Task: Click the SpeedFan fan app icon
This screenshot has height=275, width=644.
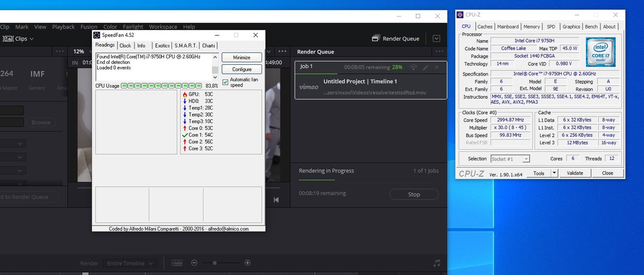Action: click(97, 35)
